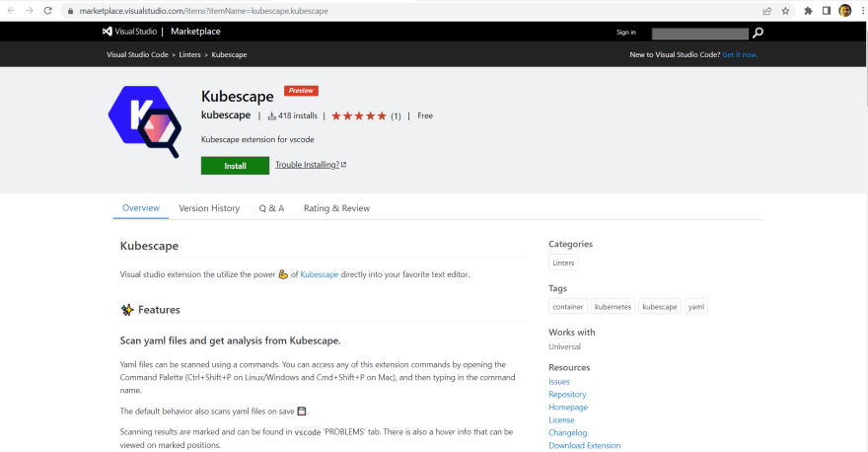868x452 pixels.
Task: Click the container tag
Action: pyautogui.click(x=568, y=306)
